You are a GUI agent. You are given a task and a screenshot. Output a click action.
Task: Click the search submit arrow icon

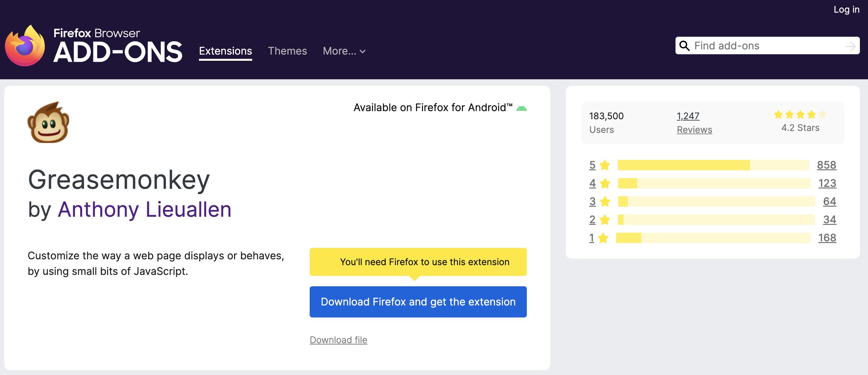click(x=850, y=46)
